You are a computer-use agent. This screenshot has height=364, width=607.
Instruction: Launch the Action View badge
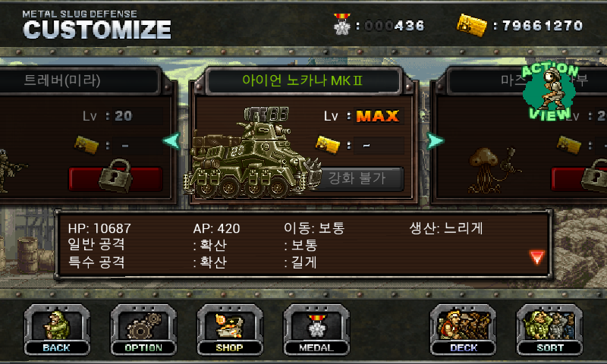tap(549, 92)
